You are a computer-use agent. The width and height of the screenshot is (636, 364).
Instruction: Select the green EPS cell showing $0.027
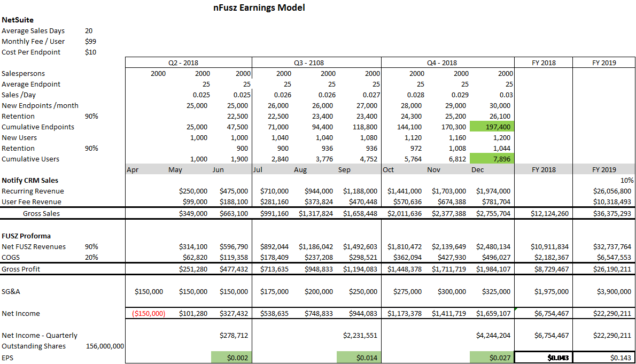[492, 357]
